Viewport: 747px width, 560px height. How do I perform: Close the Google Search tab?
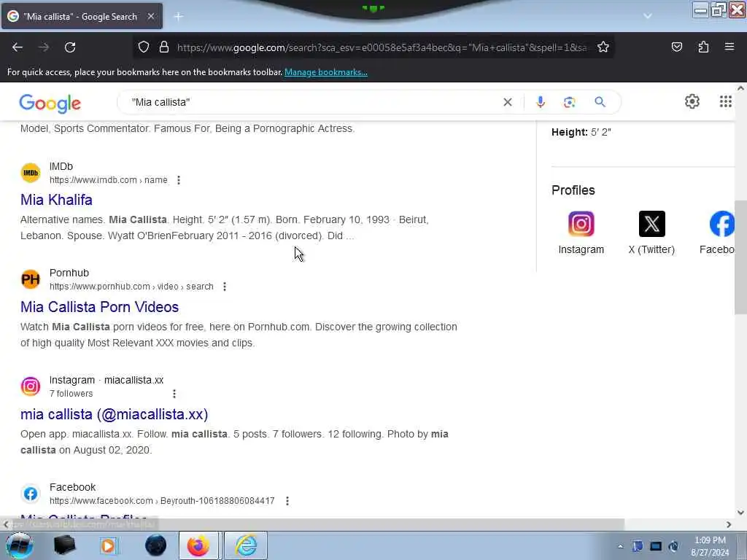tap(151, 16)
